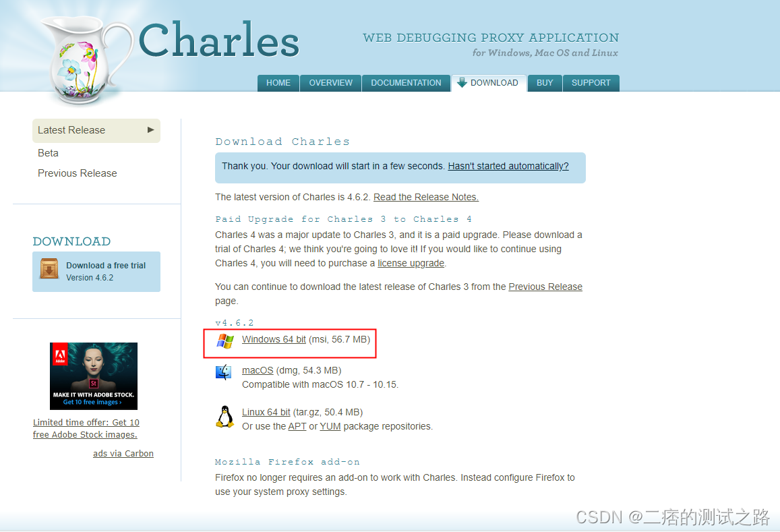Viewport: 780px width, 532px height.
Task: Open the Windows 64 bit msi download link
Action: click(274, 339)
